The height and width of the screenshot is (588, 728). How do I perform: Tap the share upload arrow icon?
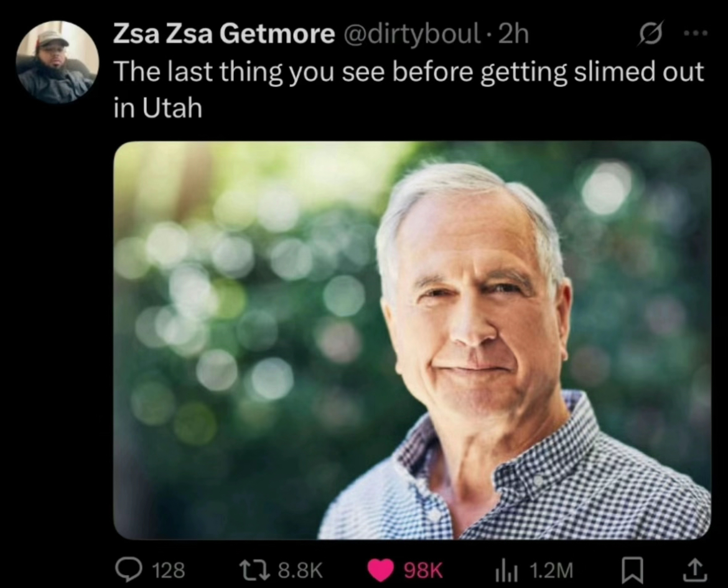click(x=694, y=571)
